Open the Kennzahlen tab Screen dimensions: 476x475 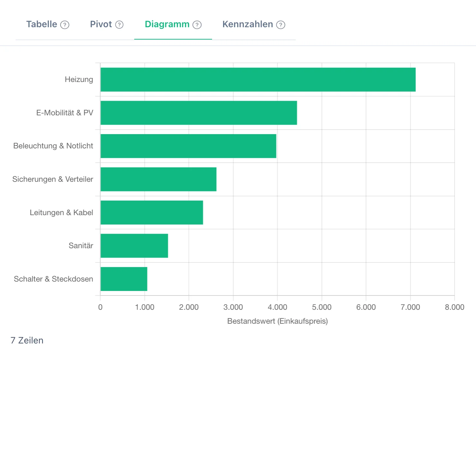coord(248,24)
